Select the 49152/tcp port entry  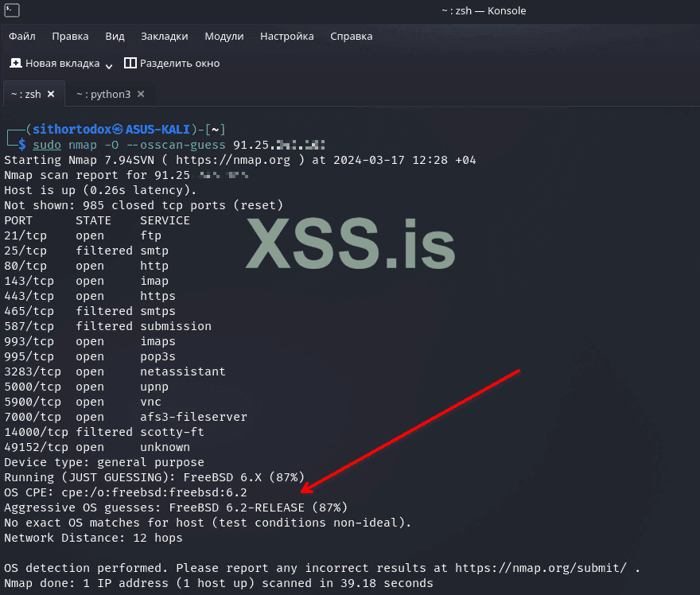(36, 447)
